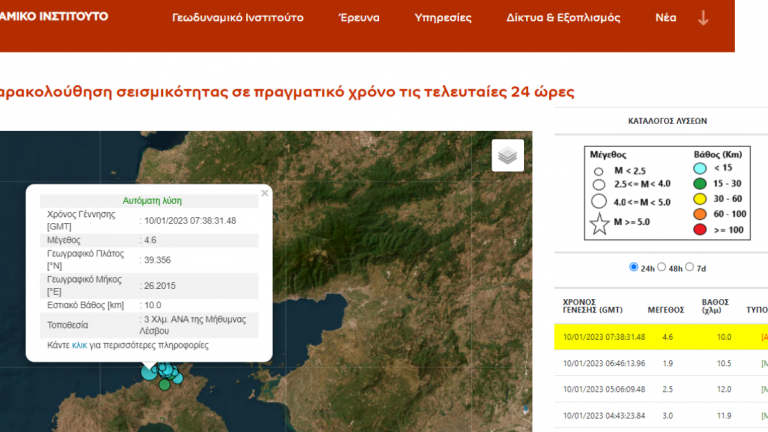Click the ΚΑΤΑΛΟΓΟΣ ΛΥΣΕΩΝ panel heading
Viewport: 768px width, 432px height.
pyautogui.click(x=667, y=121)
